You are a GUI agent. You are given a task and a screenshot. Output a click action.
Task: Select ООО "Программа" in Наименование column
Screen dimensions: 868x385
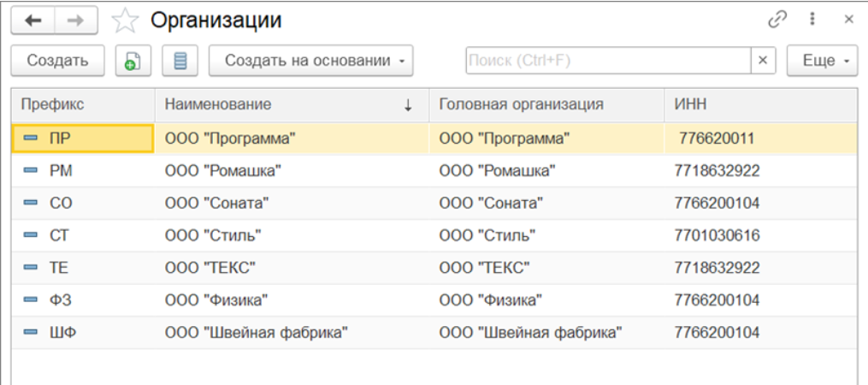(x=292, y=139)
